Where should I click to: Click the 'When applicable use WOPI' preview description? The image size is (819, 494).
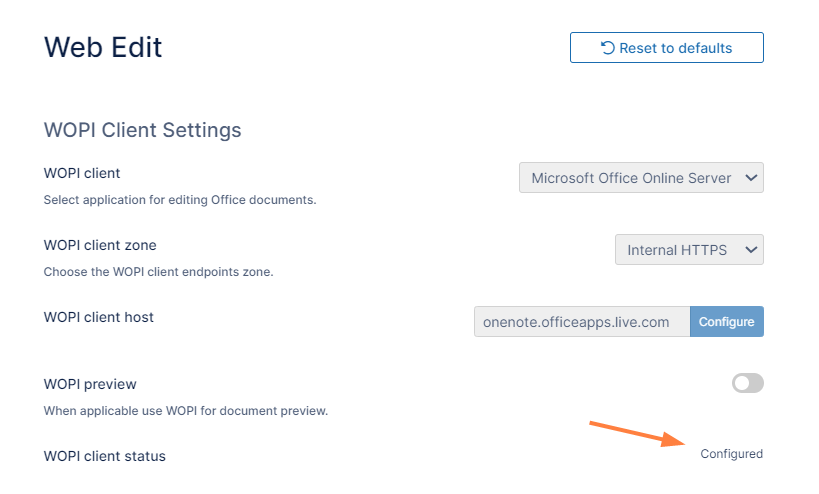click(186, 411)
